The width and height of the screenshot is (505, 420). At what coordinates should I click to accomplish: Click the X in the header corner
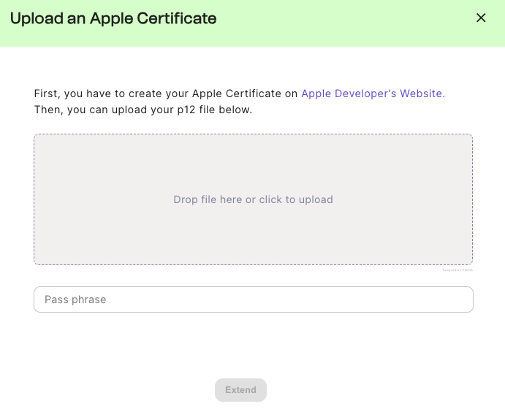pos(481,18)
